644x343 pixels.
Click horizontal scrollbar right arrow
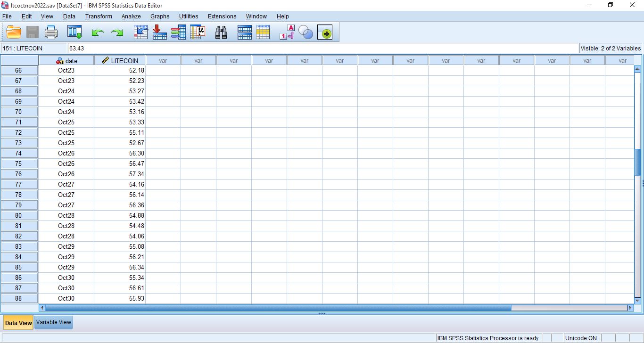click(x=630, y=308)
